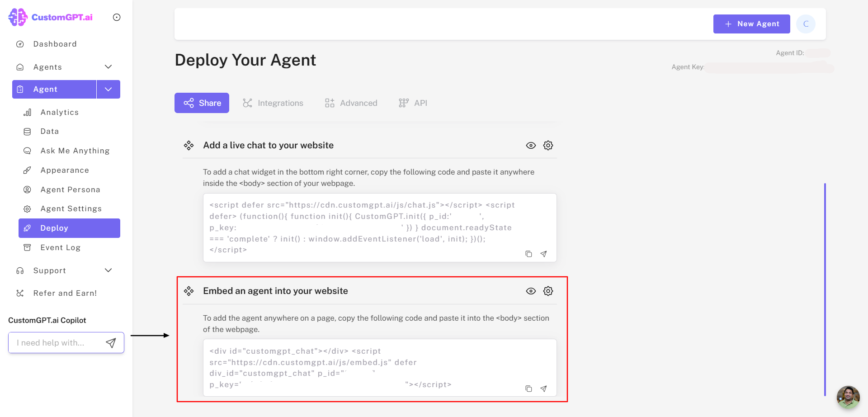Click the Appearance brush icon
This screenshot has height=417, width=868.
(x=27, y=170)
